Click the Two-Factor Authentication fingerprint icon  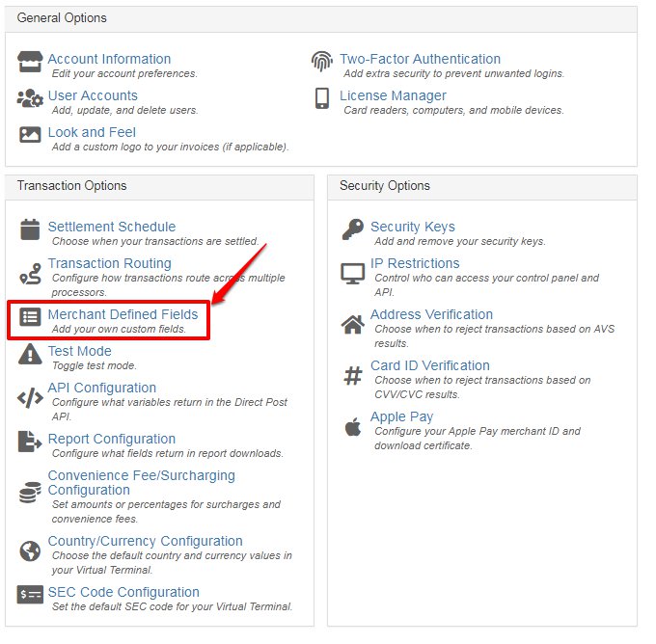[x=321, y=62]
